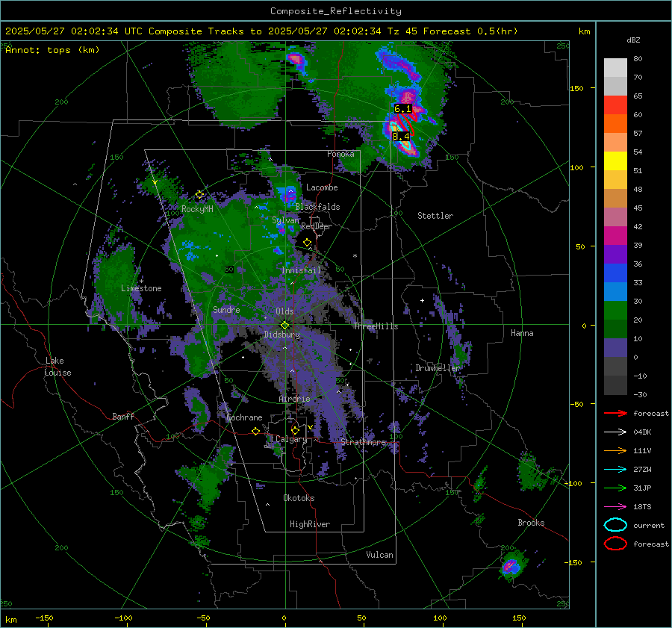Click the Ponoka city label
Screen dimensions: 672x628
[340, 154]
